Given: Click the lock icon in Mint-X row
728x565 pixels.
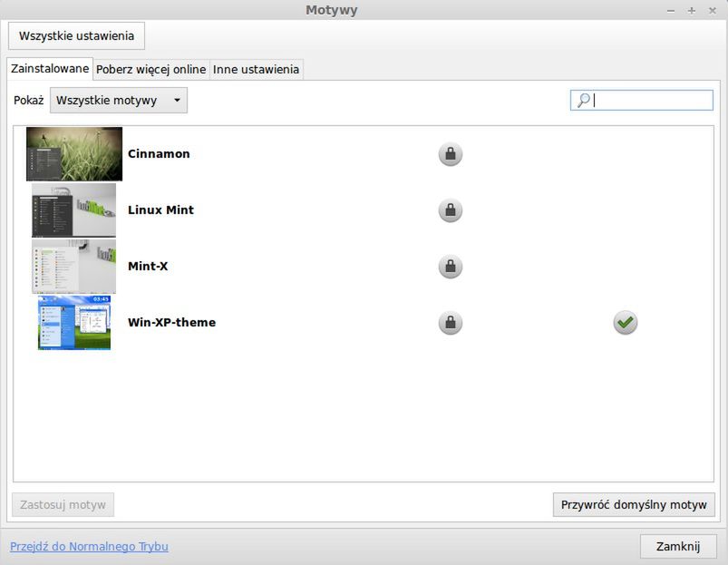Looking at the screenshot, I should pyautogui.click(x=451, y=266).
